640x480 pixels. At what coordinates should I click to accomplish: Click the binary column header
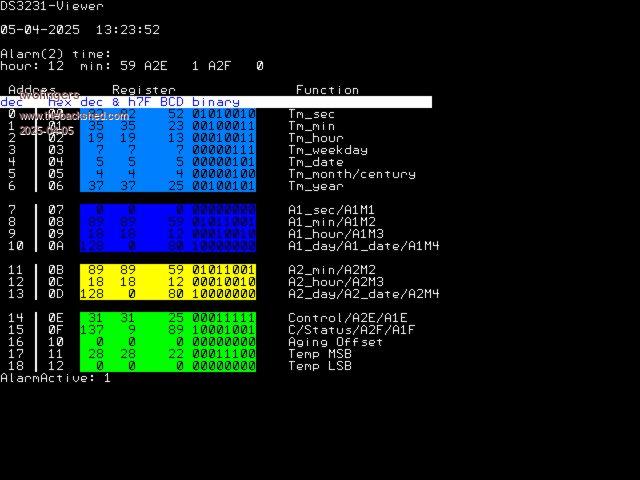pyautogui.click(x=216, y=102)
